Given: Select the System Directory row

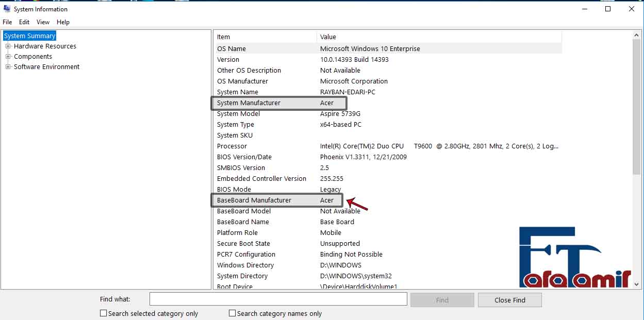Looking at the screenshot, I should point(388,276).
